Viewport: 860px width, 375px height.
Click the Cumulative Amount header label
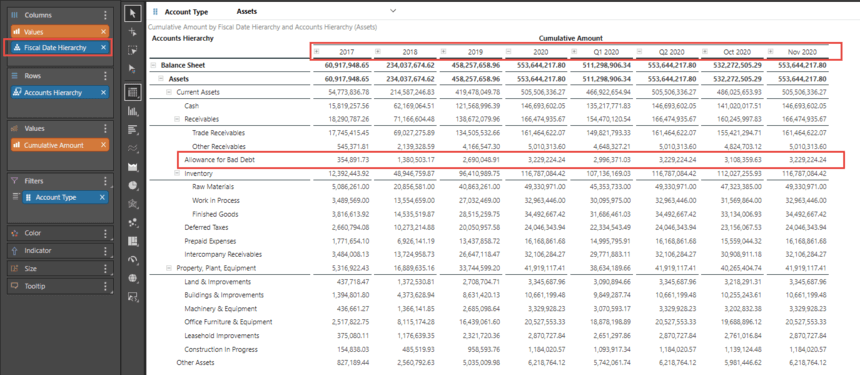click(x=571, y=38)
